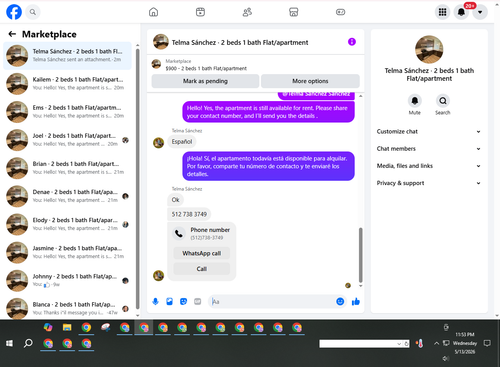This screenshot has height=367, width=500.
Task: Click 'Español' message bubble
Action: coord(182,142)
